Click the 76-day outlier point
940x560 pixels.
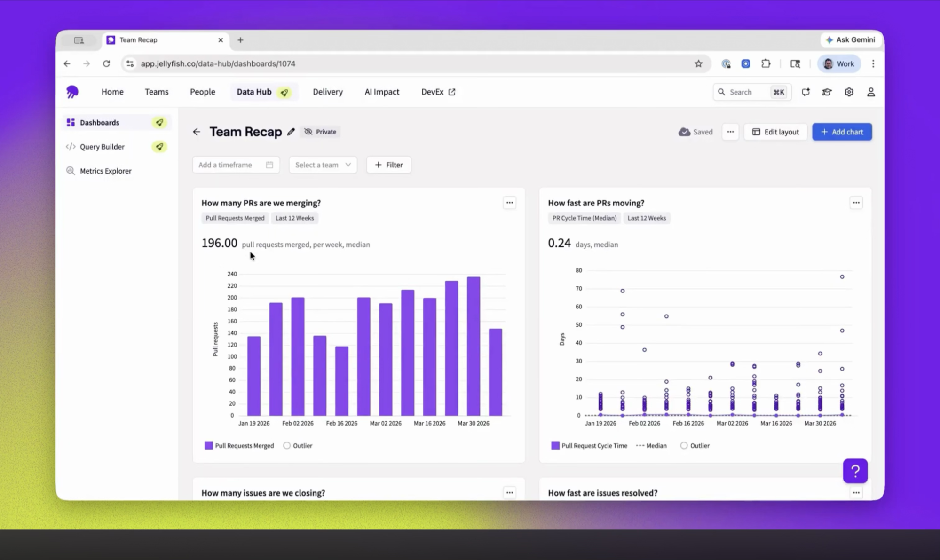coord(842,277)
